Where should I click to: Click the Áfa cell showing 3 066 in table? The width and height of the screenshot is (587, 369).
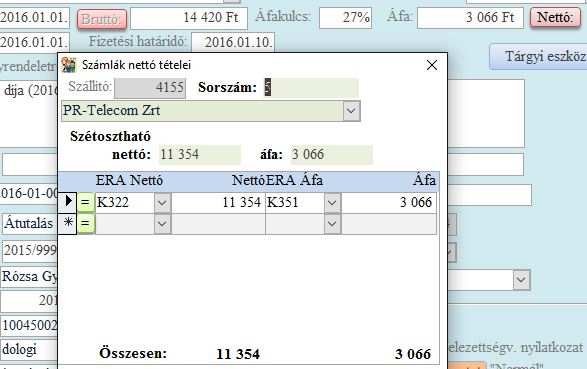point(389,203)
